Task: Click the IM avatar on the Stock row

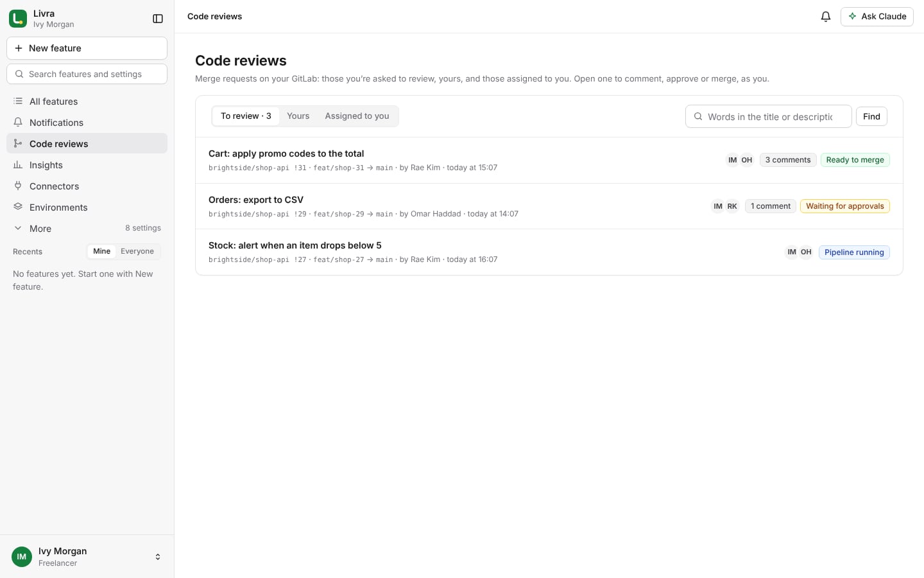Action: [792, 252]
